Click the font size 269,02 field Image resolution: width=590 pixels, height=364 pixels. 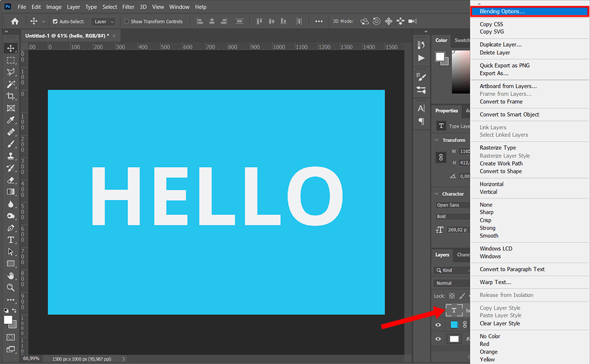point(457,230)
